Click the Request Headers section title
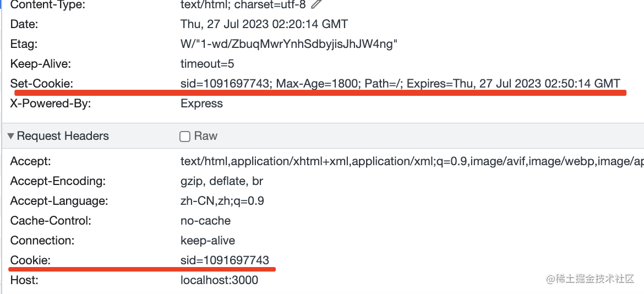Screen dimensions: 644x294 [x=63, y=136]
